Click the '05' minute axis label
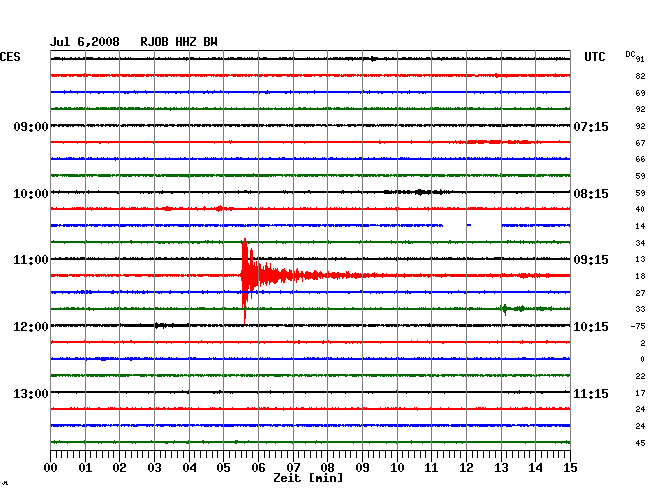 point(223,468)
